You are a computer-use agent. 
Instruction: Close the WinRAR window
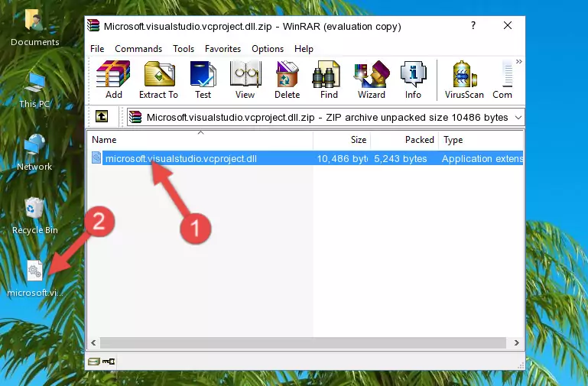pyautogui.click(x=508, y=25)
